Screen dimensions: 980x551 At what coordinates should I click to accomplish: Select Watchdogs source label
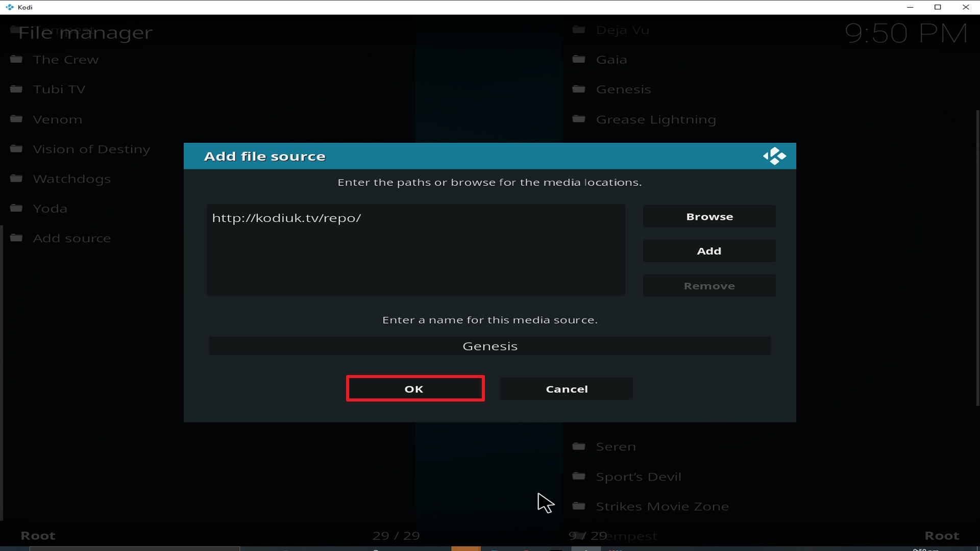[x=72, y=179]
